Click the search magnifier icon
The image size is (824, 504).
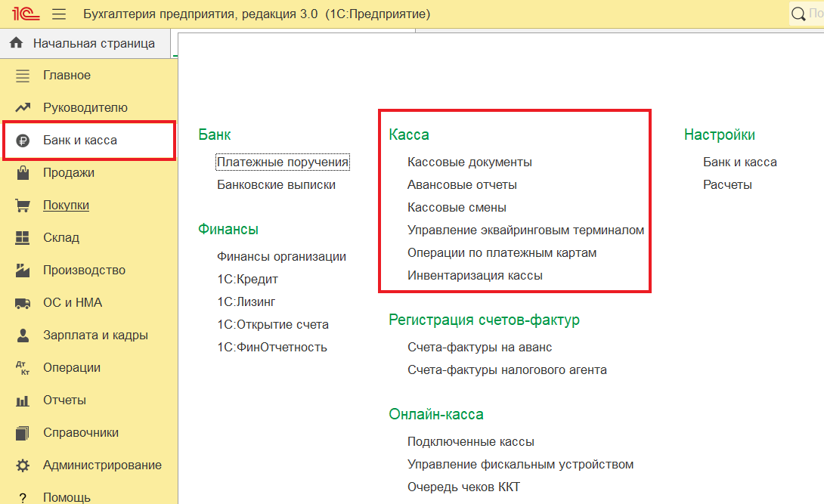click(x=798, y=14)
